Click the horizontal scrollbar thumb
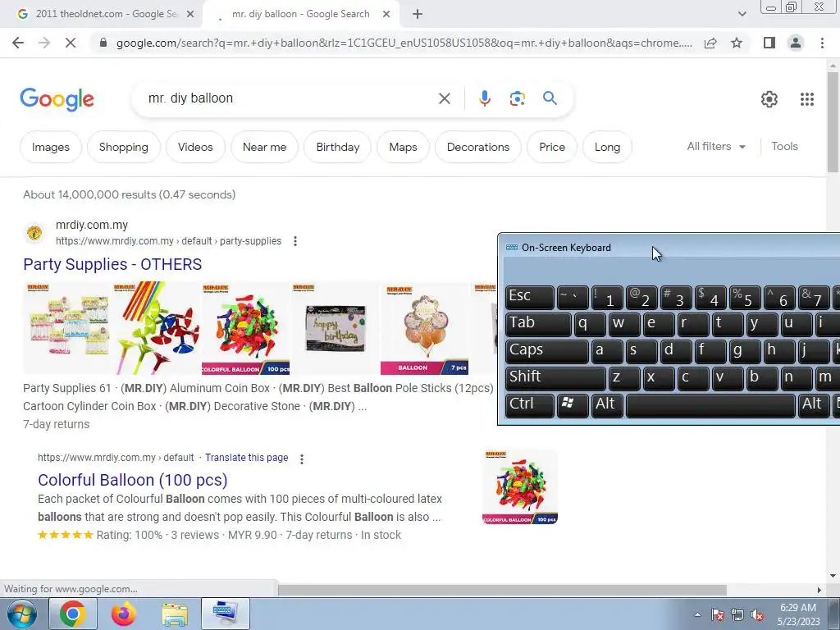 click(x=502, y=590)
